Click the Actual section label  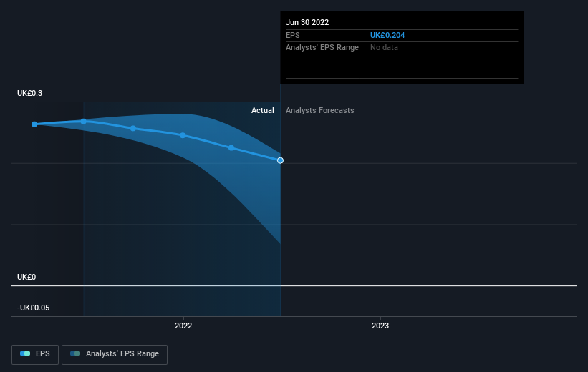pyautogui.click(x=263, y=110)
